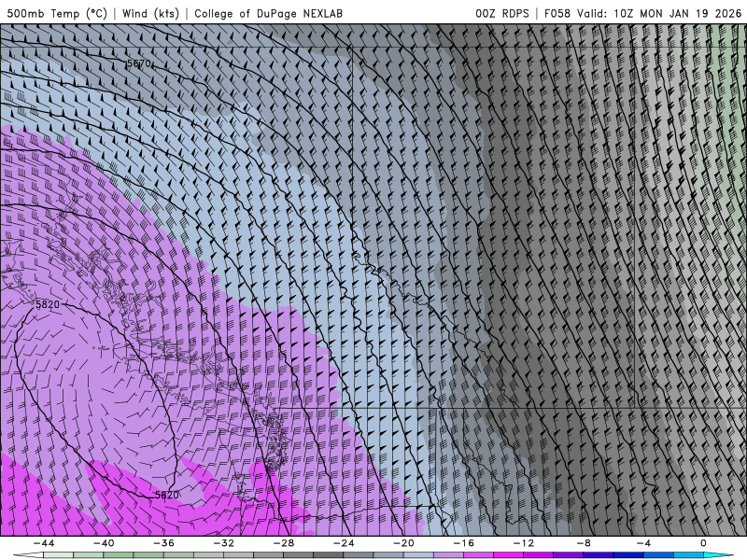Image resolution: width=747 pixels, height=560 pixels.
Task: Click the 5670 height contour label
Action: tap(138, 63)
